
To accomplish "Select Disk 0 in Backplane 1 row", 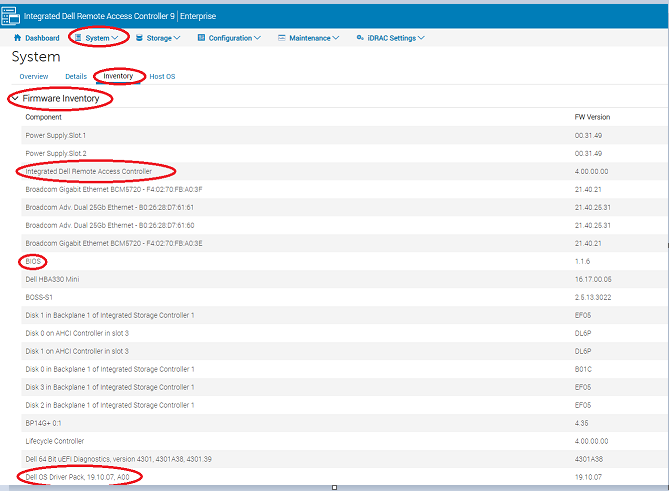I will coord(345,369).
